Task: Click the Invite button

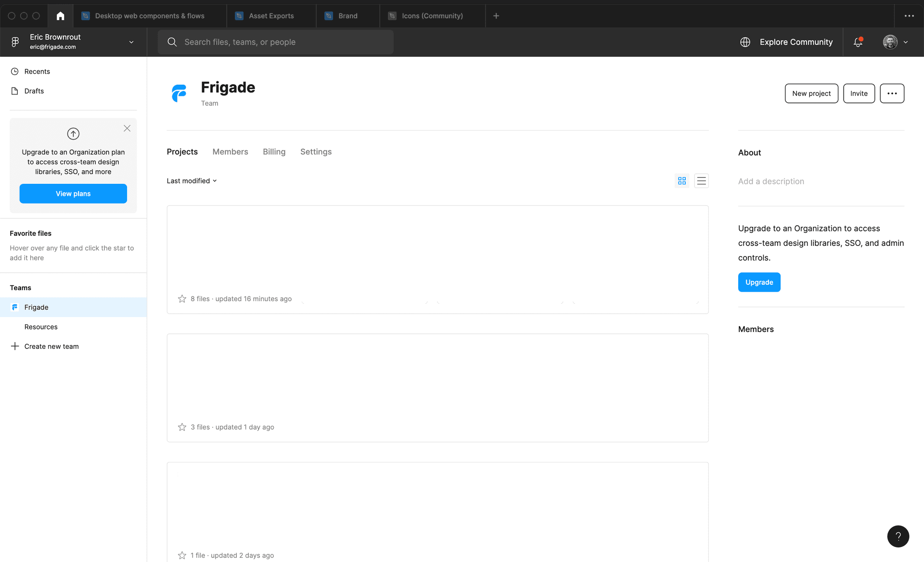Action: click(x=859, y=93)
